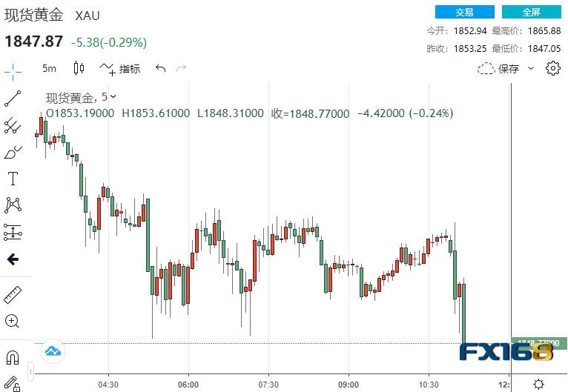
Task: Undo the last chart action
Action: pos(160,68)
